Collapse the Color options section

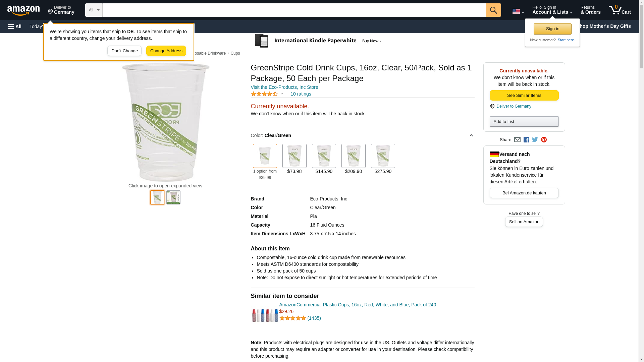click(471, 135)
